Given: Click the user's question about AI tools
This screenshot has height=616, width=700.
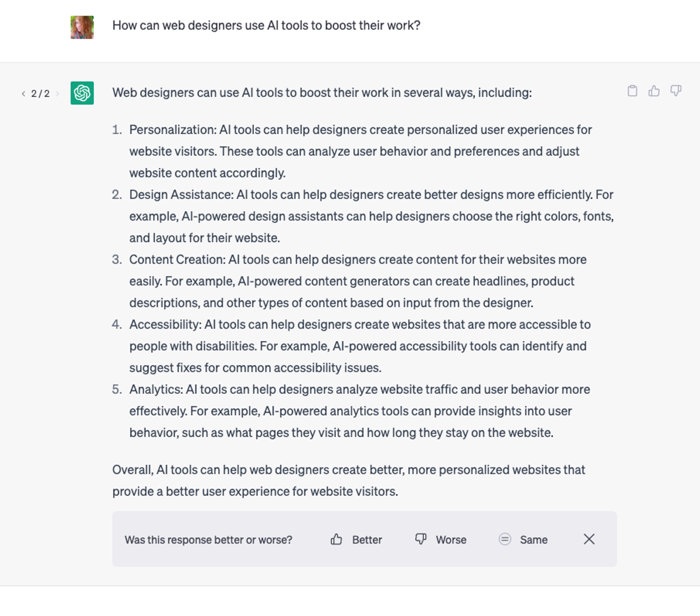Looking at the screenshot, I should pyautogui.click(x=266, y=26).
